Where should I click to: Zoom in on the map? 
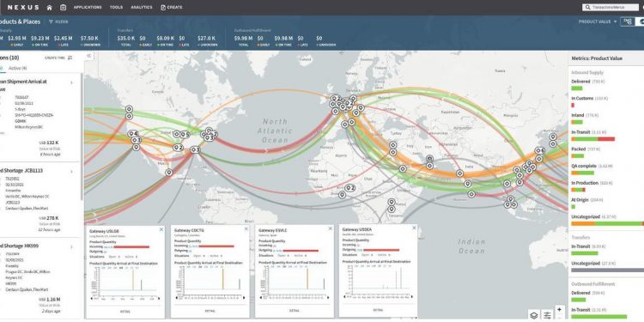pyautogui.click(x=559, y=309)
